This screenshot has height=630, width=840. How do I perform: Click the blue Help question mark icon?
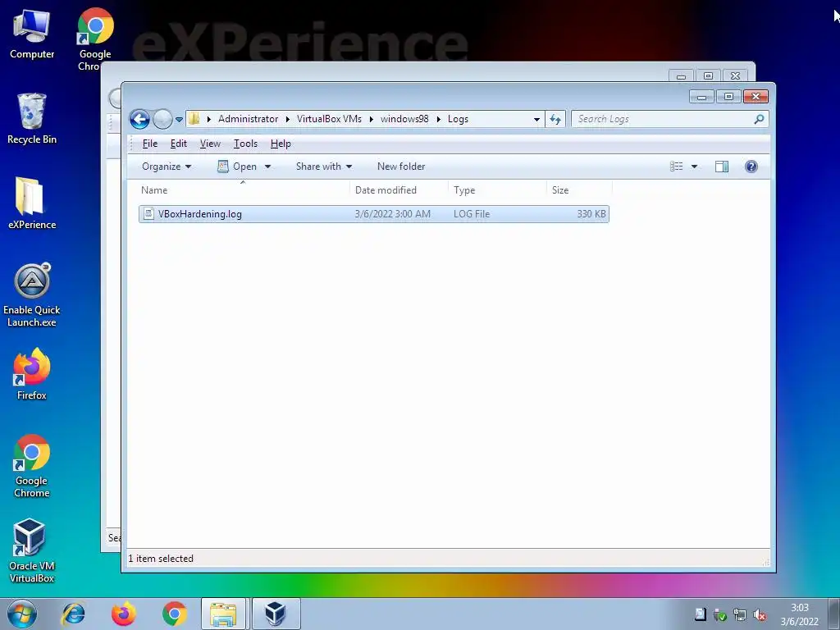tap(751, 167)
